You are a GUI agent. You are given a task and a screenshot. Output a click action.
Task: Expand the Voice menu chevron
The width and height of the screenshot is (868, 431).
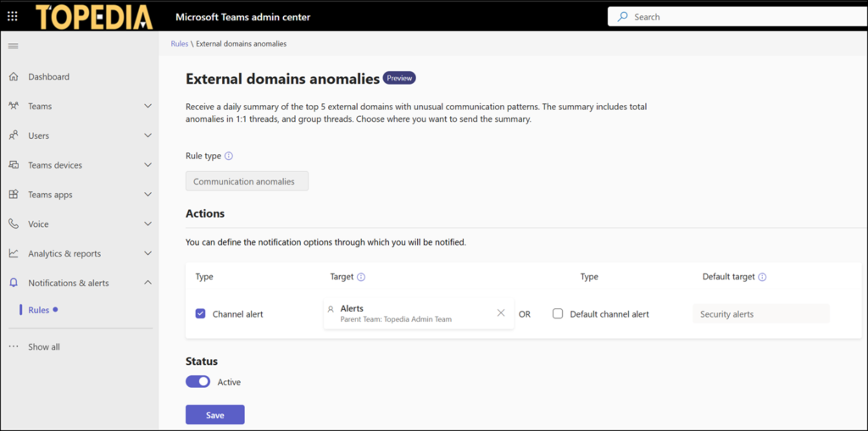pos(147,224)
